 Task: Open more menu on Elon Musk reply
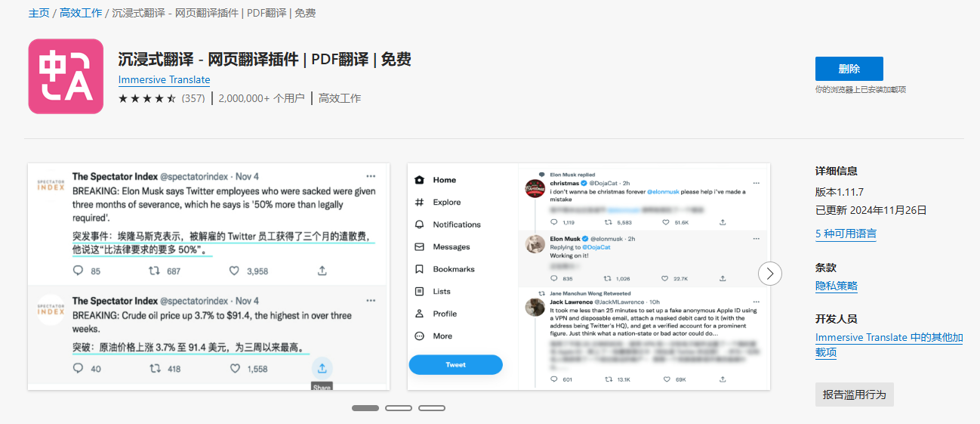click(x=757, y=238)
